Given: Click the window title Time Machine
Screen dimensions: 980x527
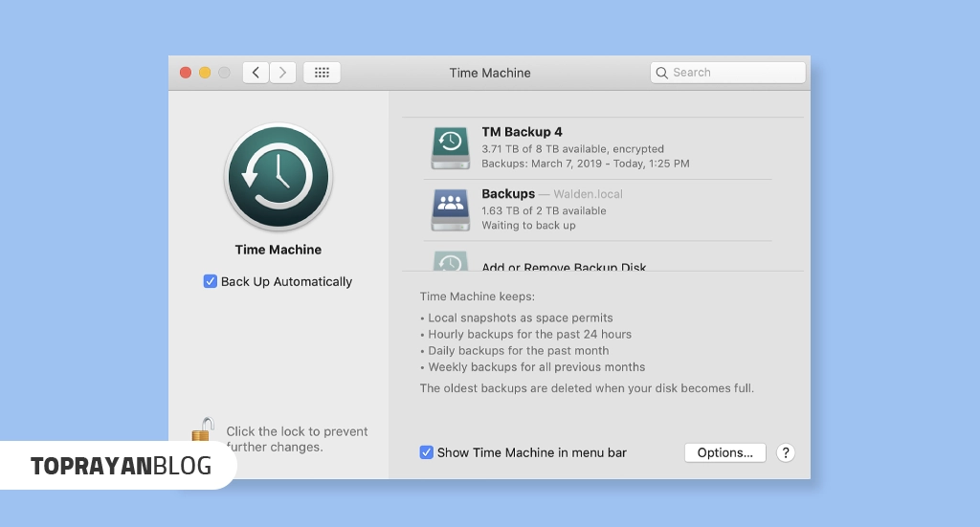Looking at the screenshot, I should [x=490, y=73].
